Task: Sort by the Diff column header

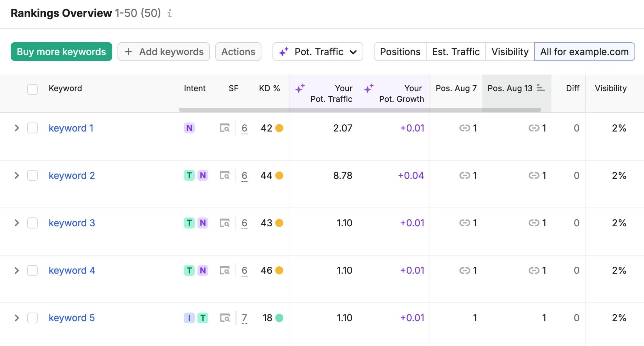Action: tap(572, 88)
